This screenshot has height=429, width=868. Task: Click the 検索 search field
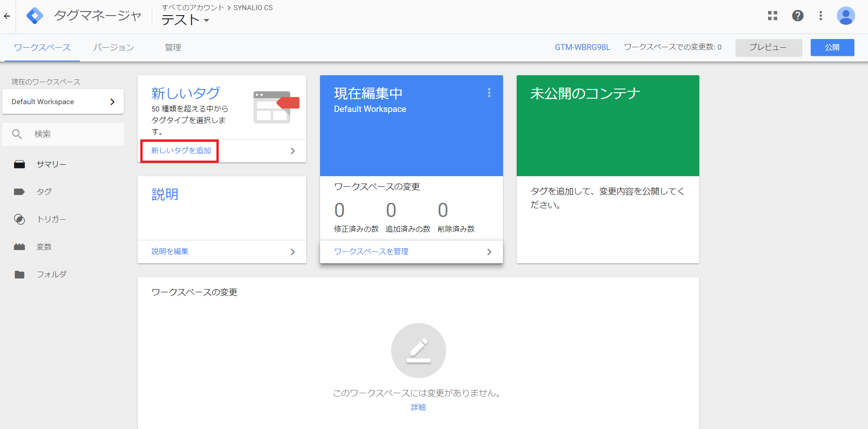coord(63,134)
